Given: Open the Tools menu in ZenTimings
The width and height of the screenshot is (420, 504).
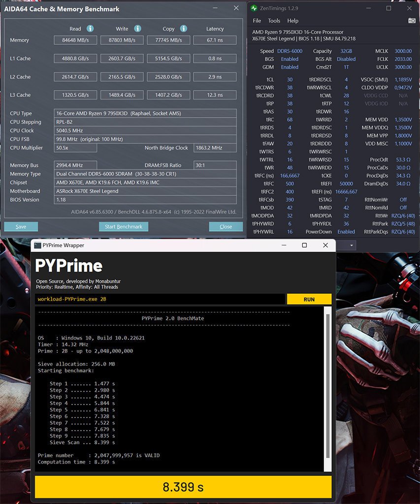Looking at the screenshot, I should click(x=274, y=21).
